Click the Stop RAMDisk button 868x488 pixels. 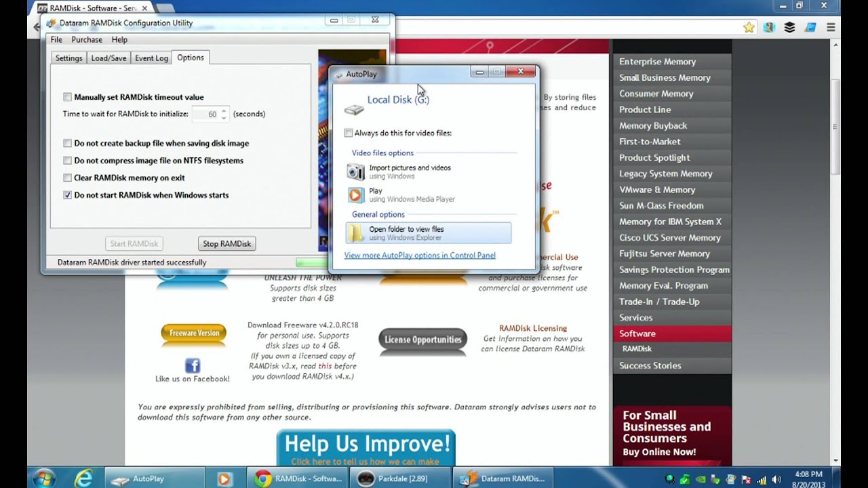227,243
